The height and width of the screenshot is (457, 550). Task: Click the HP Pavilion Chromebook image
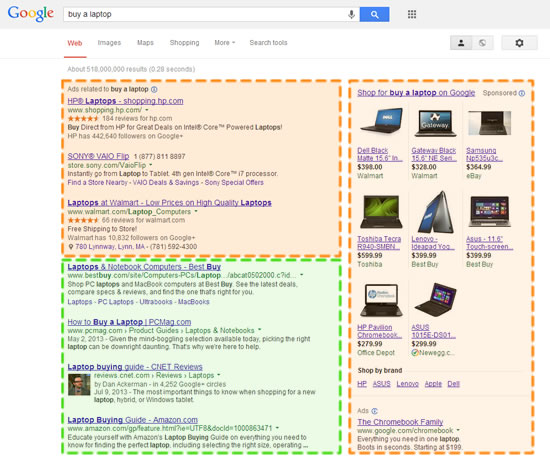coord(381,300)
